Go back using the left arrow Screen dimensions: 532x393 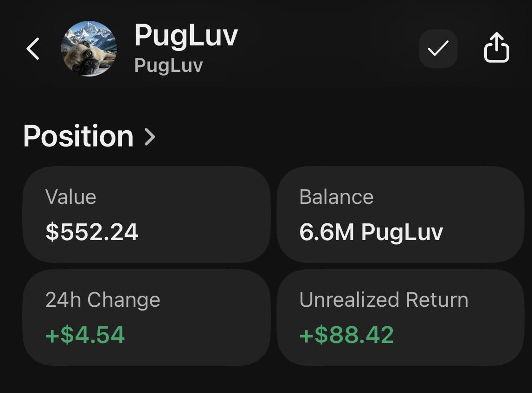(33, 49)
